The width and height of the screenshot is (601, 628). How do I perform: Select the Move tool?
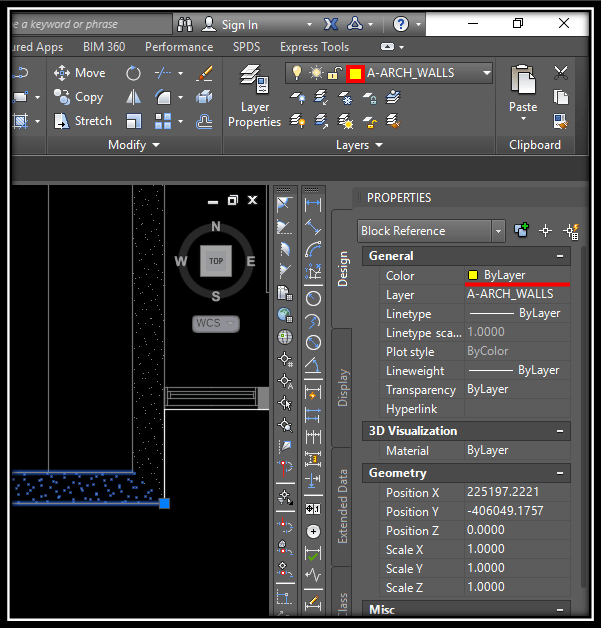pyautogui.click(x=80, y=73)
